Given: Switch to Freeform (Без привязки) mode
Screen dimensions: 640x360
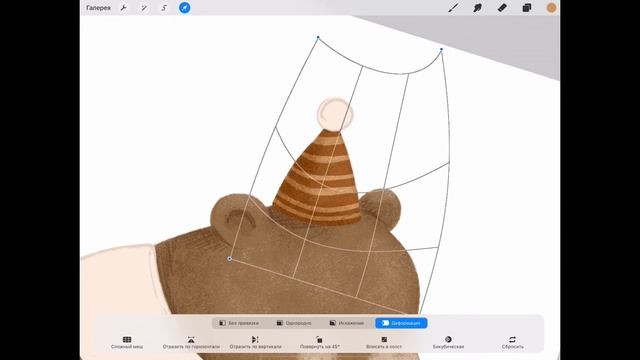Looking at the screenshot, I should (x=239, y=323).
